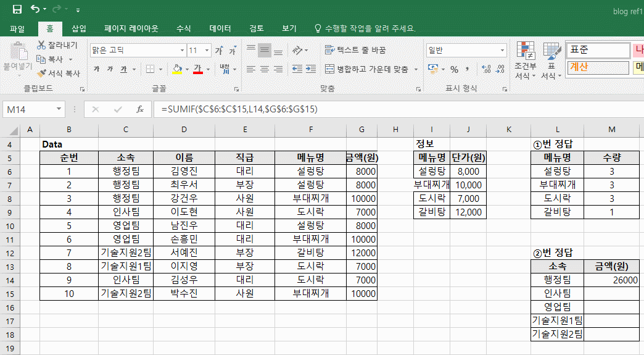Apply cell borders icon
This screenshot has width=644, height=355.
[x=151, y=69]
